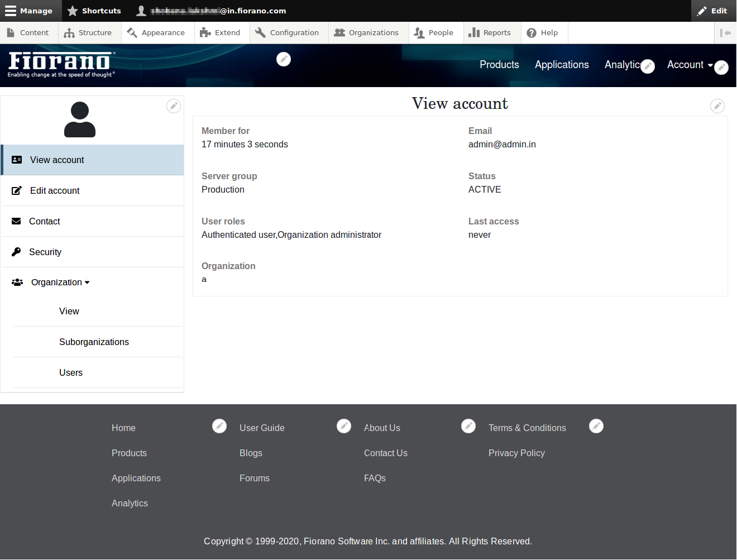Go to Analytics in the header navigation

coord(623,65)
